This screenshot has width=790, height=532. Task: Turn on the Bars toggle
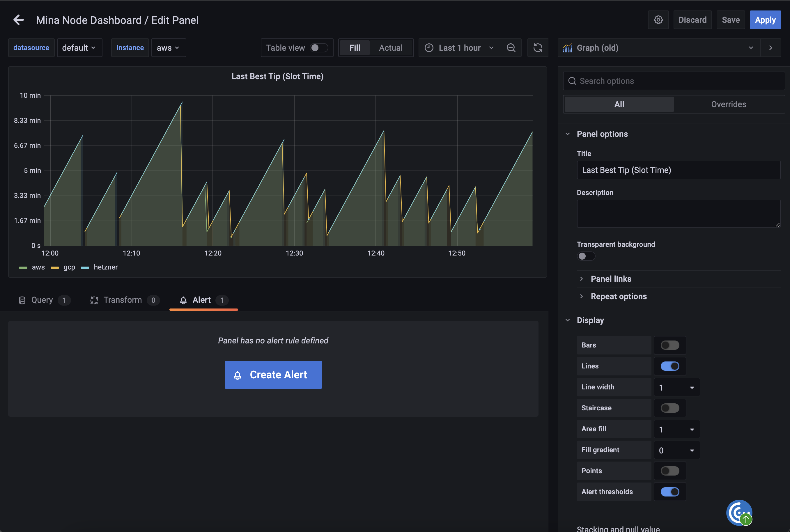(x=669, y=345)
